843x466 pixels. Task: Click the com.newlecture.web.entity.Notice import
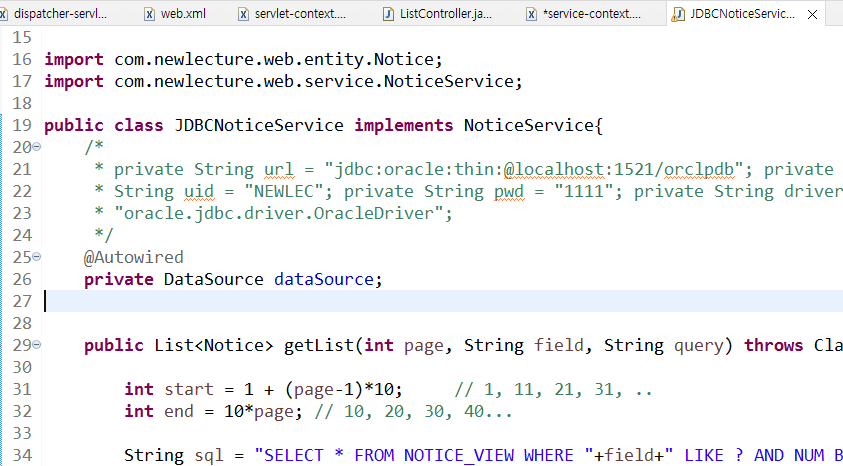274,60
